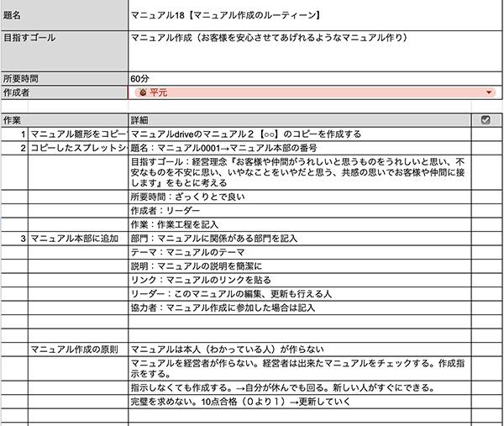Select the goal cell starting マニュアル作成(お客様を安心
The height and width of the screenshot is (426, 504).
point(315,51)
